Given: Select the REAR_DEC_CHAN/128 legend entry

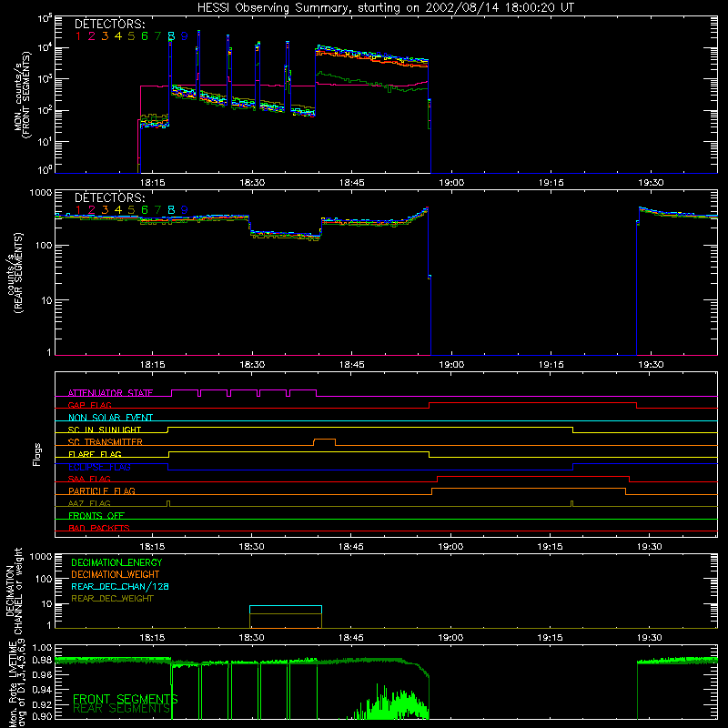Looking at the screenshot, I should [120, 586].
